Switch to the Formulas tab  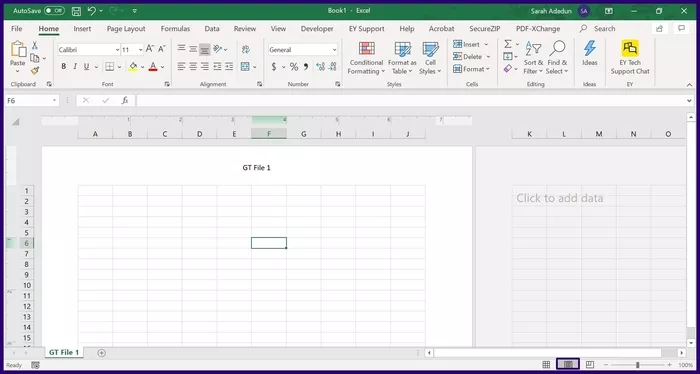coord(175,29)
